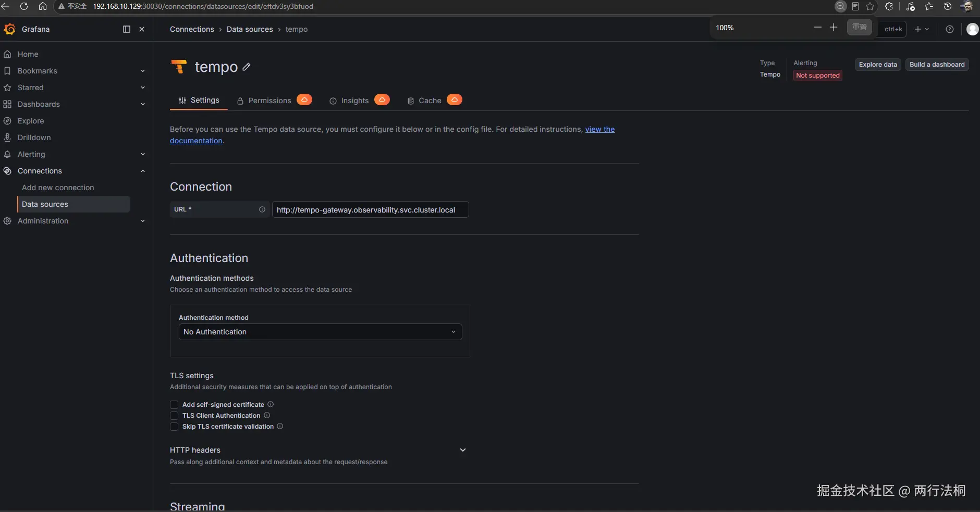Click the browser media control icon
The height and width of the screenshot is (512, 980).
[911, 6]
